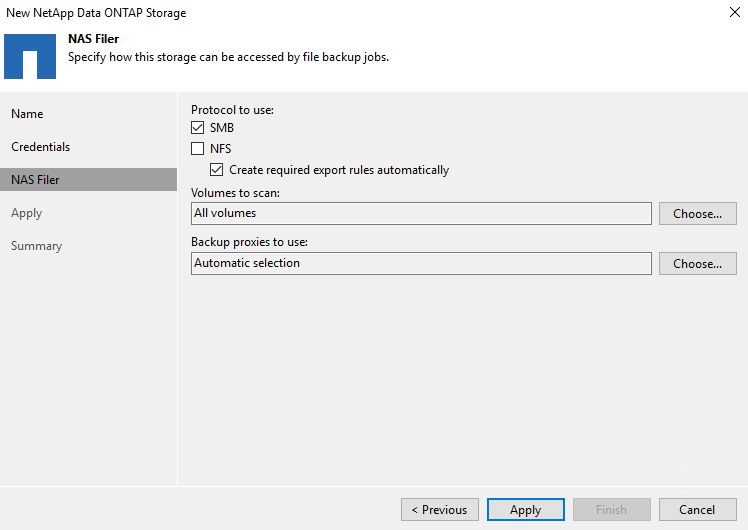Click the NetApp logo icon
748x530 pixels.
pos(30,55)
